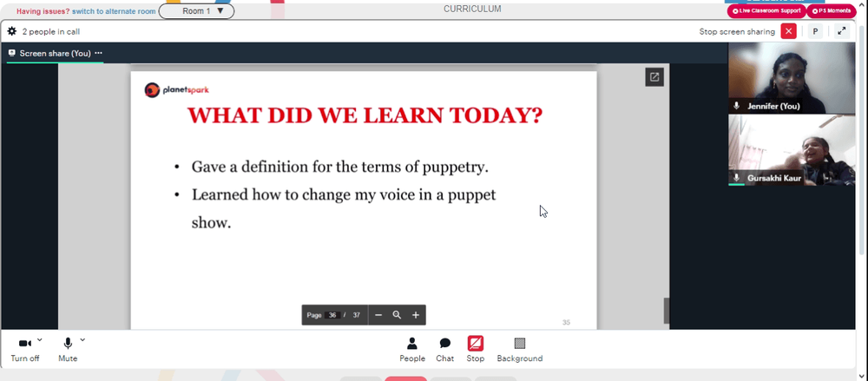Screen dimensions: 868x381
Task: Zoom in the PDF with plus icon
Action: (x=416, y=315)
